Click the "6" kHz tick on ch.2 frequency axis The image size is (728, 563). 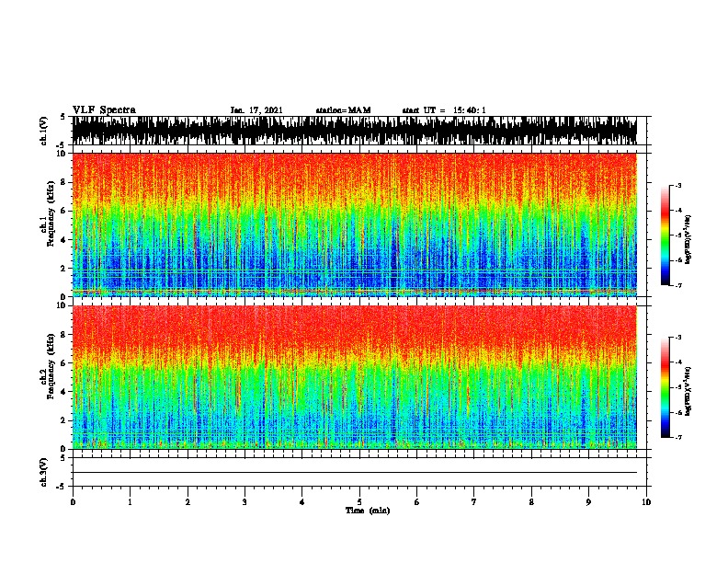click(63, 363)
